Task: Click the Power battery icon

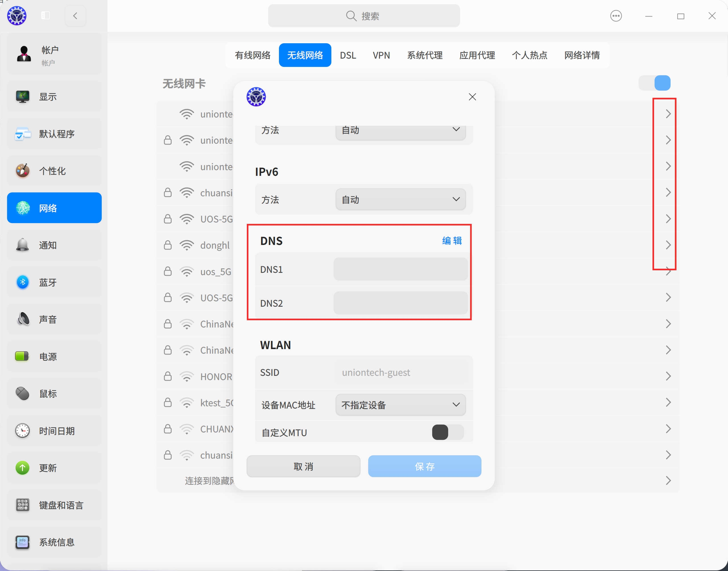Action: click(22, 356)
